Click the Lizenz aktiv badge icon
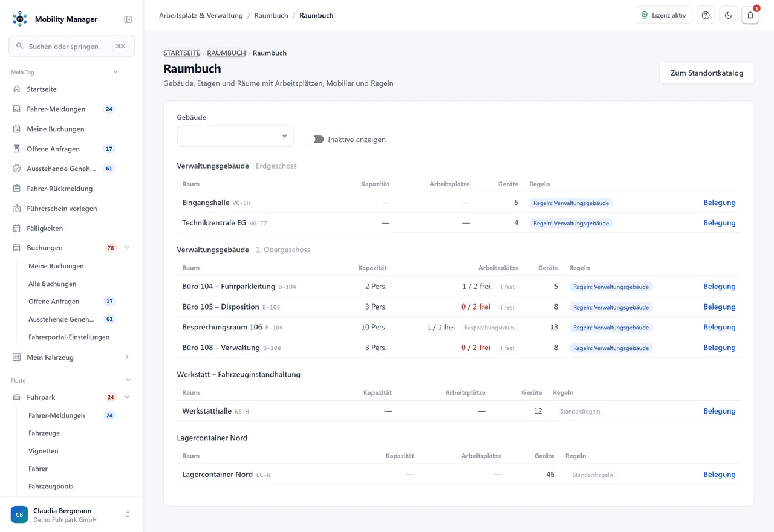 pos(645,15)
